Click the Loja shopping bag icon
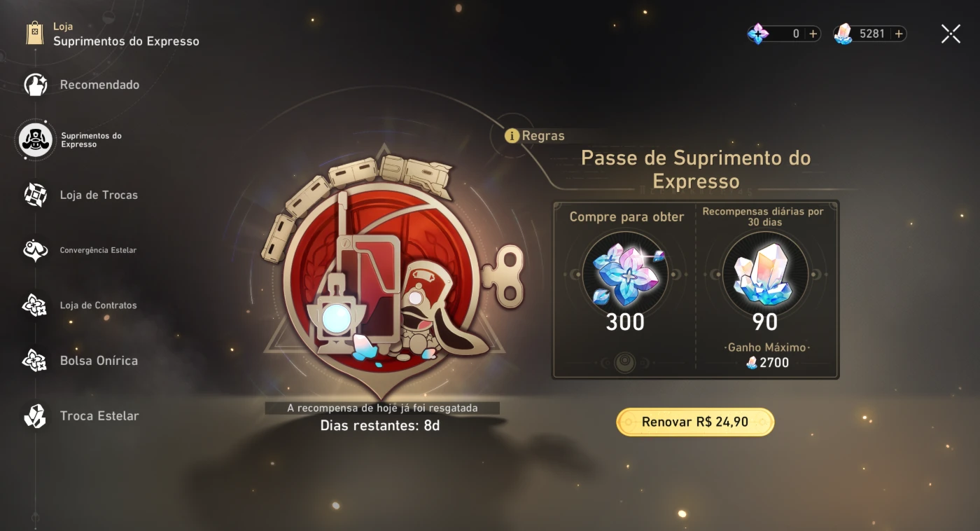The image size is (980, 531). tap(35, 33)
